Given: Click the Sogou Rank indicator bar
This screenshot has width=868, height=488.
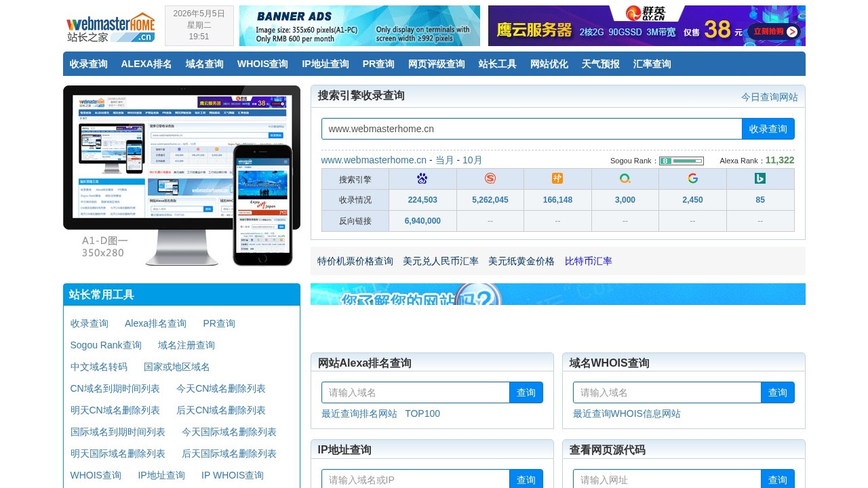Looking at the screenshot, I should pyautogui.click(x=682, y=161).
